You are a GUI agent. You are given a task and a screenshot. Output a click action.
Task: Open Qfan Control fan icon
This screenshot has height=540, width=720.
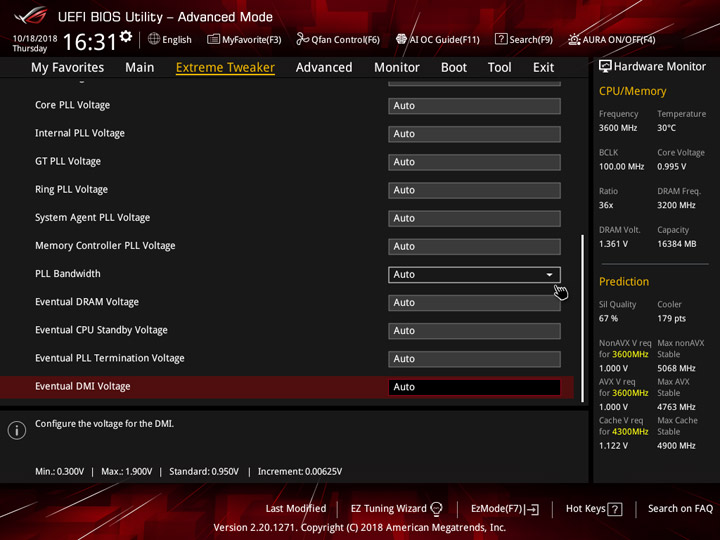click(x=302, y=39)
